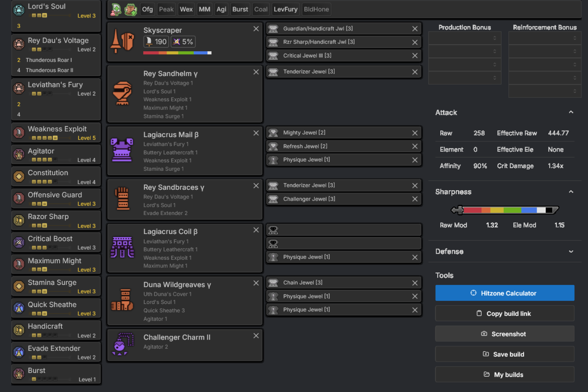The height and width of the screenshot is (392, 588).
Task: Click the Leviathan's Fury skill icon
Action: pos(19,88)
